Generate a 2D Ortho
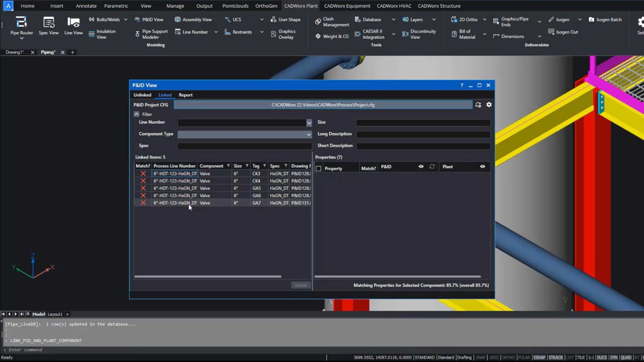The height and width of the screenshot is (362, 644). point(464,20)
